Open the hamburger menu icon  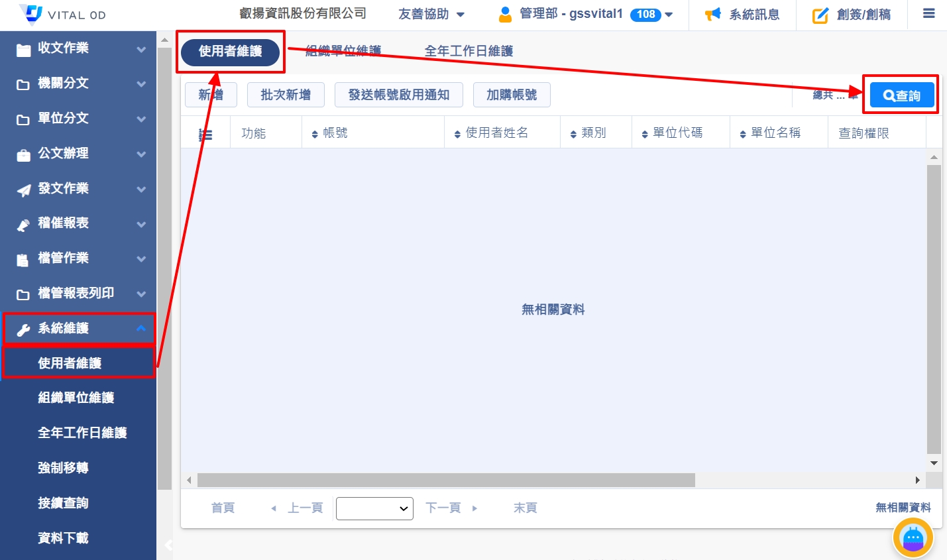coord(929,14)
